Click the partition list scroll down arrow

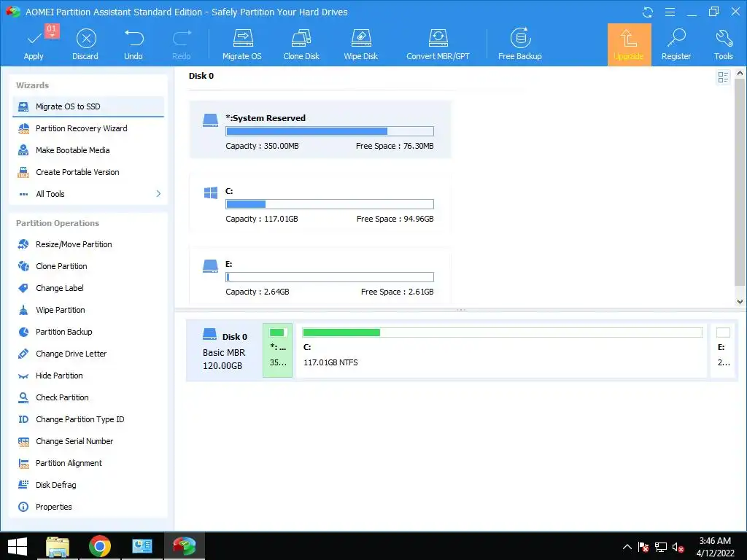[740, 301]
